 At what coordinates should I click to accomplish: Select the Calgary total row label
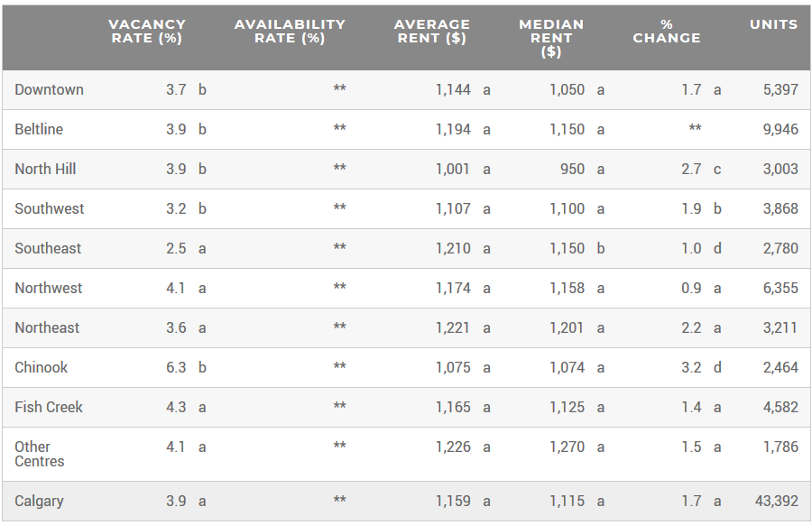[x=39, y=502]
